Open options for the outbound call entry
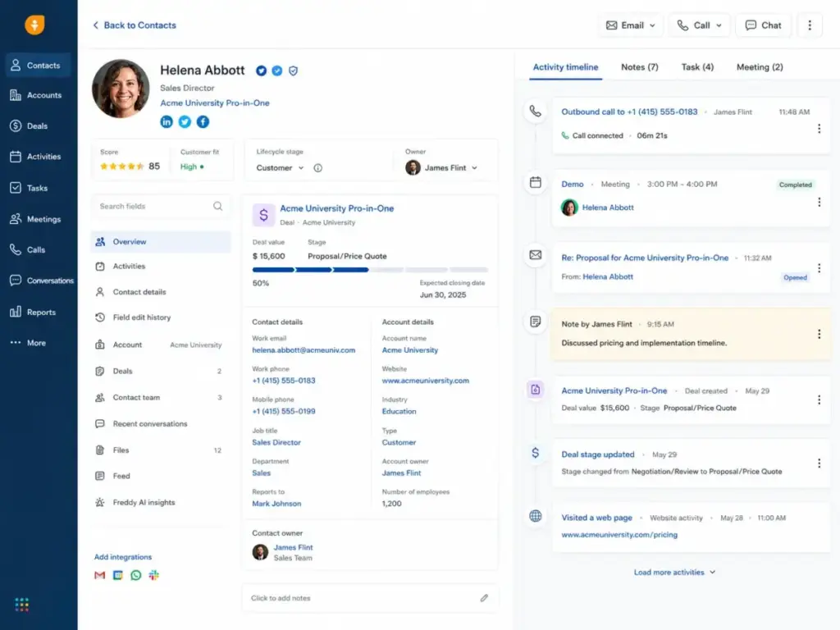 819,129
